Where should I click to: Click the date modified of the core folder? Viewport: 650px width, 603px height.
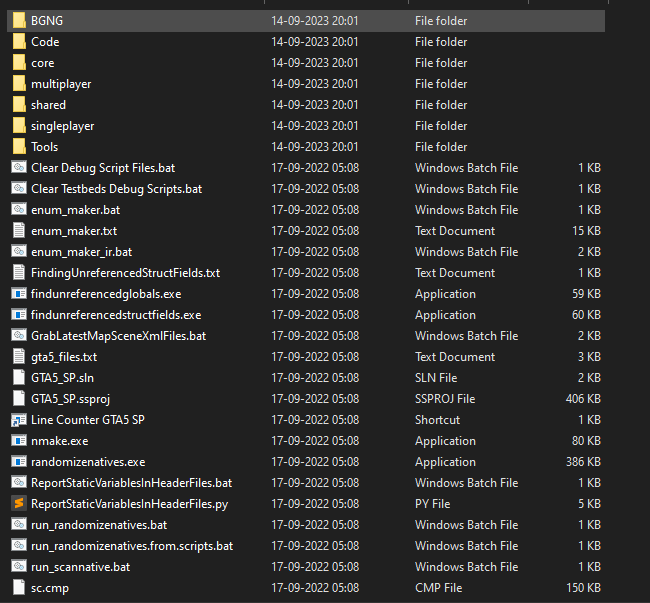coord(315,63)
